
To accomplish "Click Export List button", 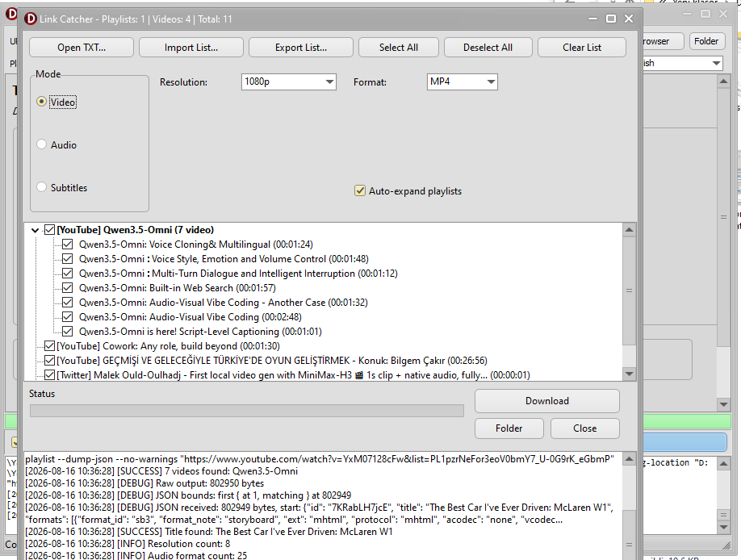I will click(300, 48).
